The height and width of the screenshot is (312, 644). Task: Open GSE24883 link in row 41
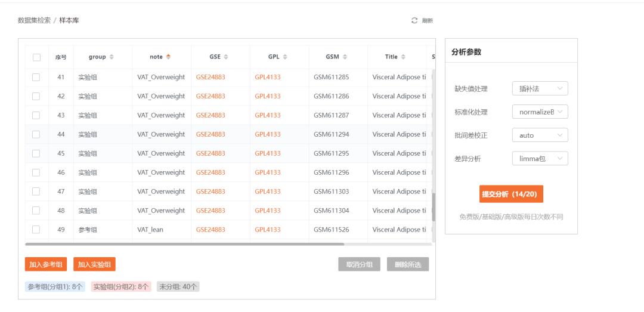coord(210,77)
